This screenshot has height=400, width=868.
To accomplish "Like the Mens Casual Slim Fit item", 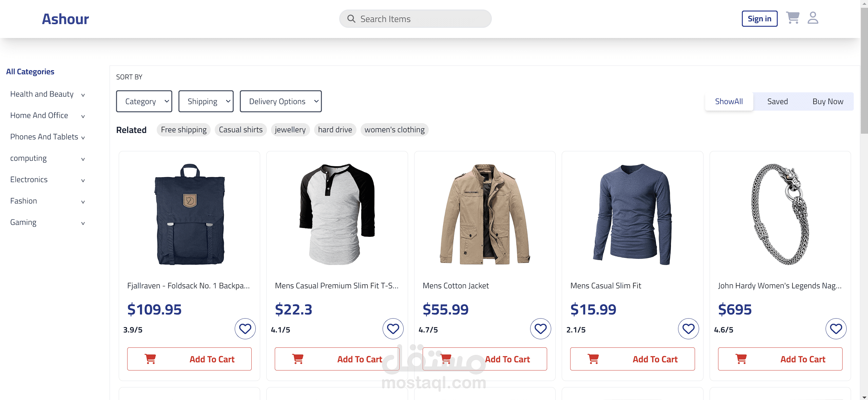I will point(689,328).
